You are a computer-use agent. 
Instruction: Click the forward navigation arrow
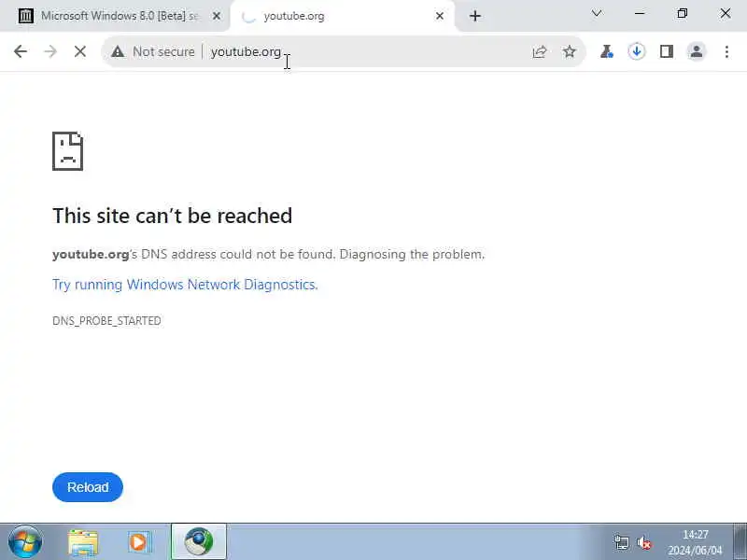tap(50, 51)
